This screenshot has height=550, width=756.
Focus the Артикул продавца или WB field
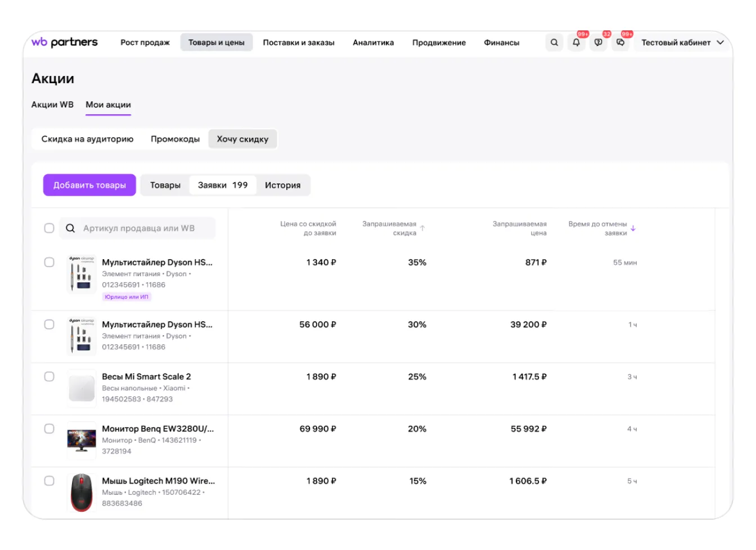[138, 228]
